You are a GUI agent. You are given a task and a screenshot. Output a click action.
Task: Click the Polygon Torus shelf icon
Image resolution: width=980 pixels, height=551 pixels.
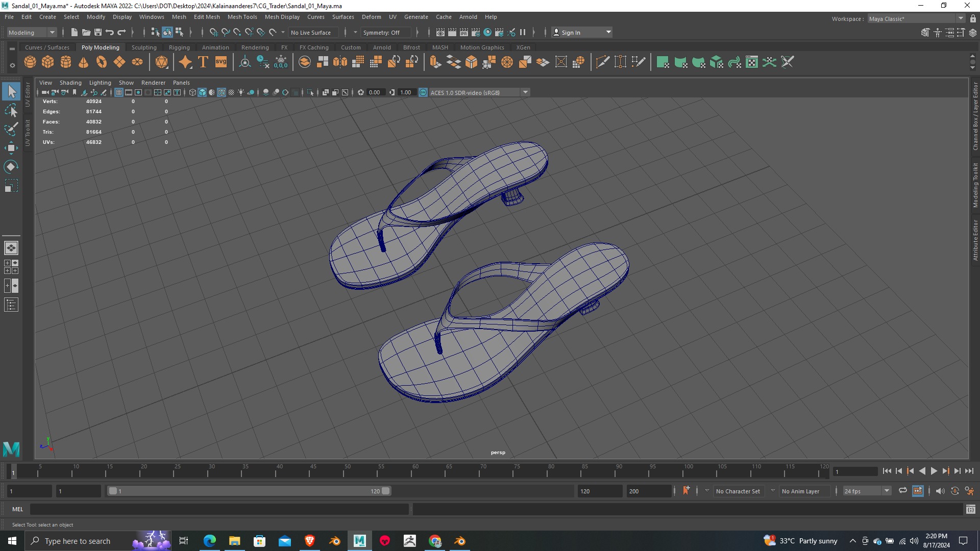click(x=102, y=62)
